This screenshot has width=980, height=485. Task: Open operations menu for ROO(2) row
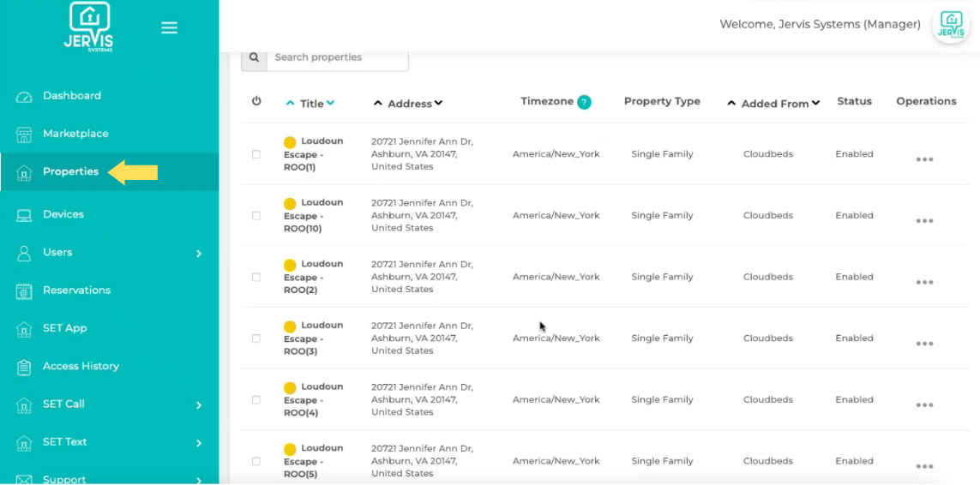point(924,282)
